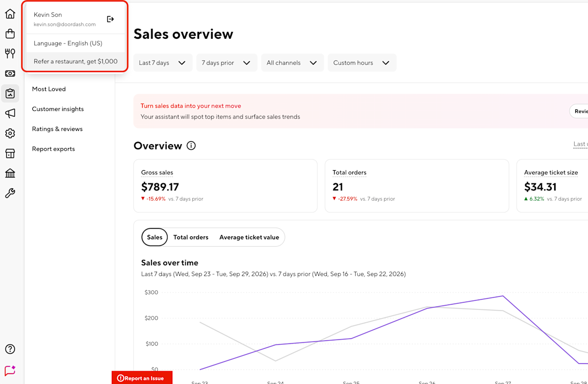
Task: Click the $34.31 average ticket value
Action: tap(540, 187)
